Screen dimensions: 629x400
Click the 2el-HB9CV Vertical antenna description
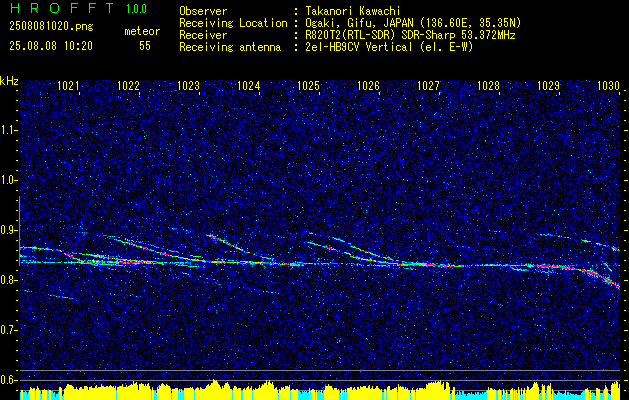[387, 47]
